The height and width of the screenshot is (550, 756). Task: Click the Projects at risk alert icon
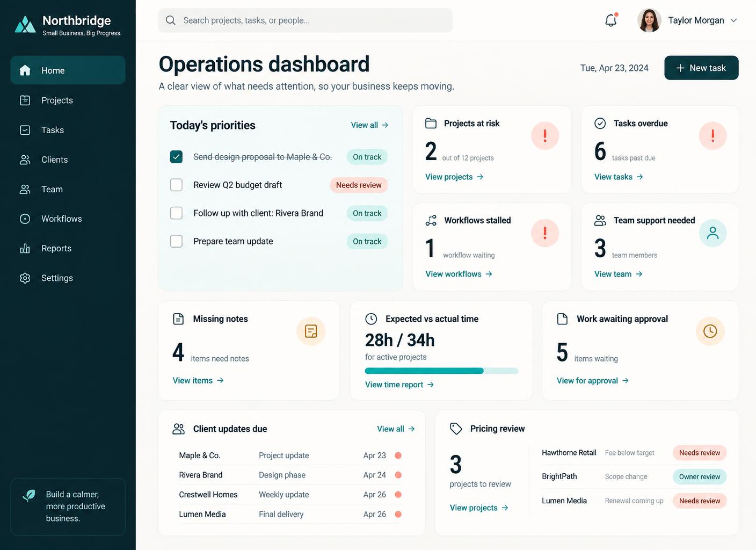click(545, 136)
